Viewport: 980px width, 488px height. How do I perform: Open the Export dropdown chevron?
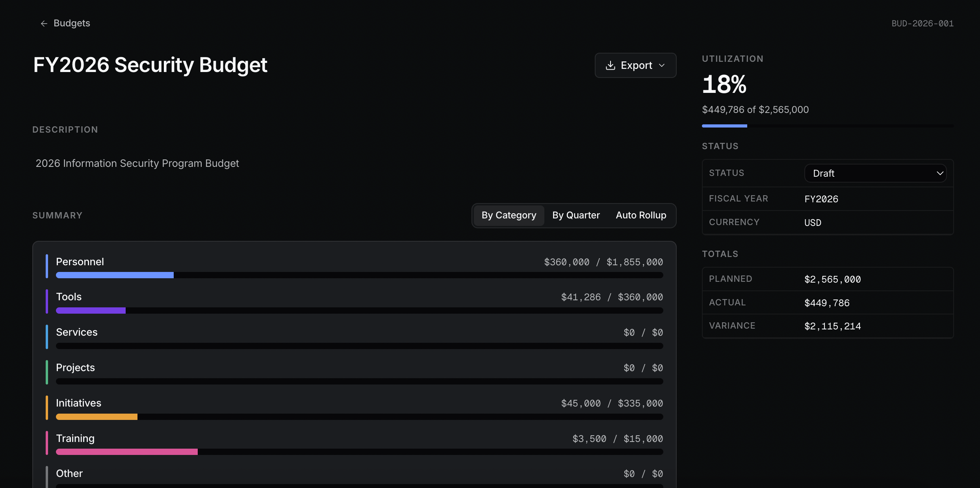(662, 65)
